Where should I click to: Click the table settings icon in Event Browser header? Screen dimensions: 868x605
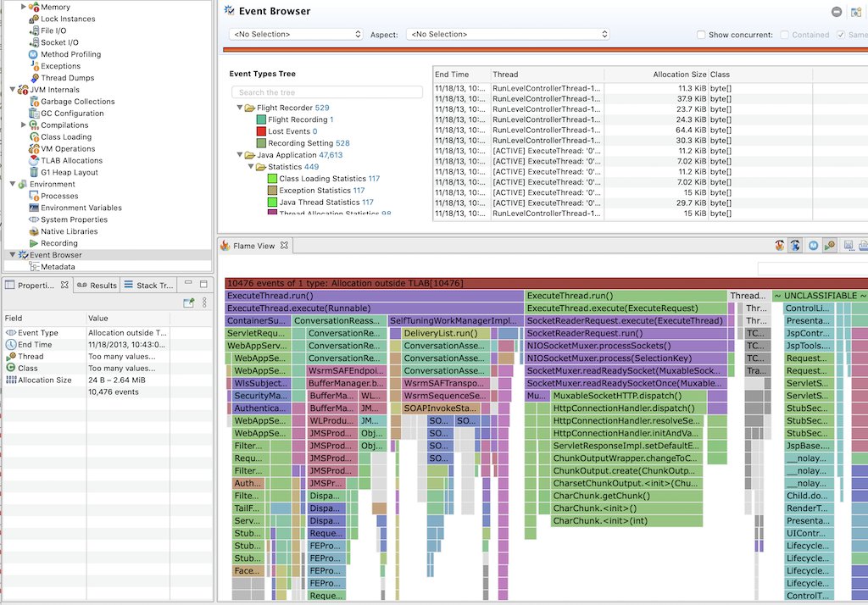(x=855, y=12)
